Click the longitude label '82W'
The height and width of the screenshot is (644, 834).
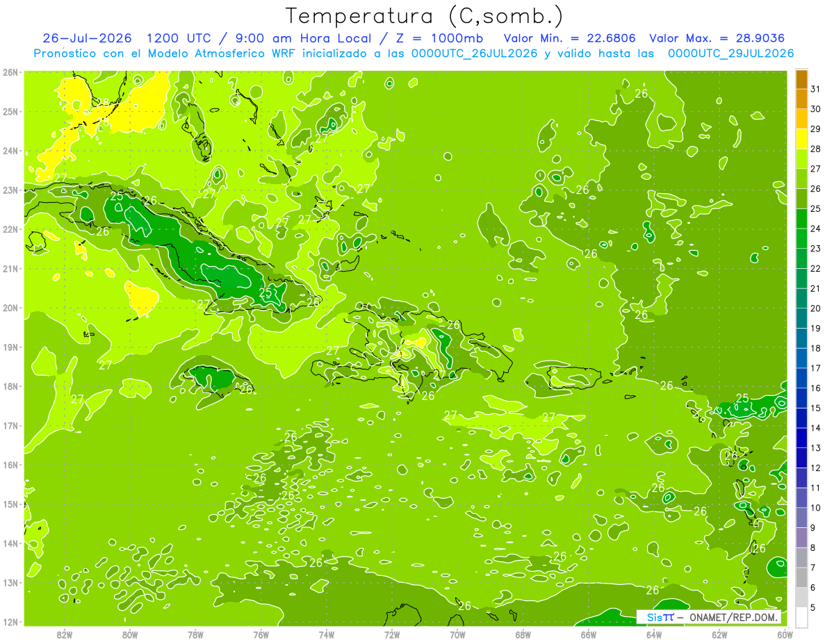(65, 634)
